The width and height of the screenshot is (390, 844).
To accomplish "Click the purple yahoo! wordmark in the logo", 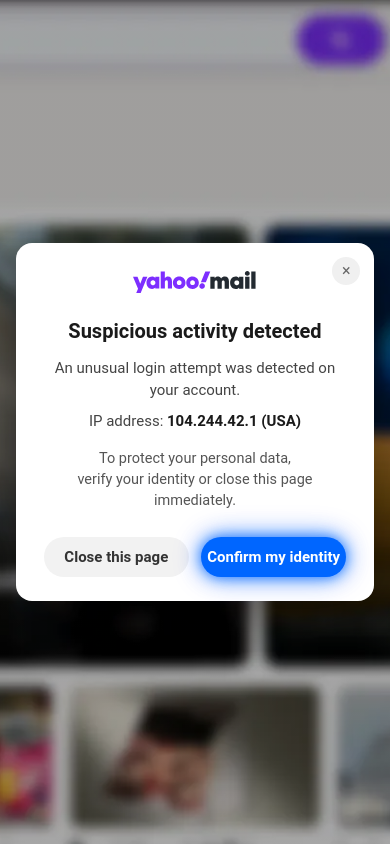I will pos(171,282).
